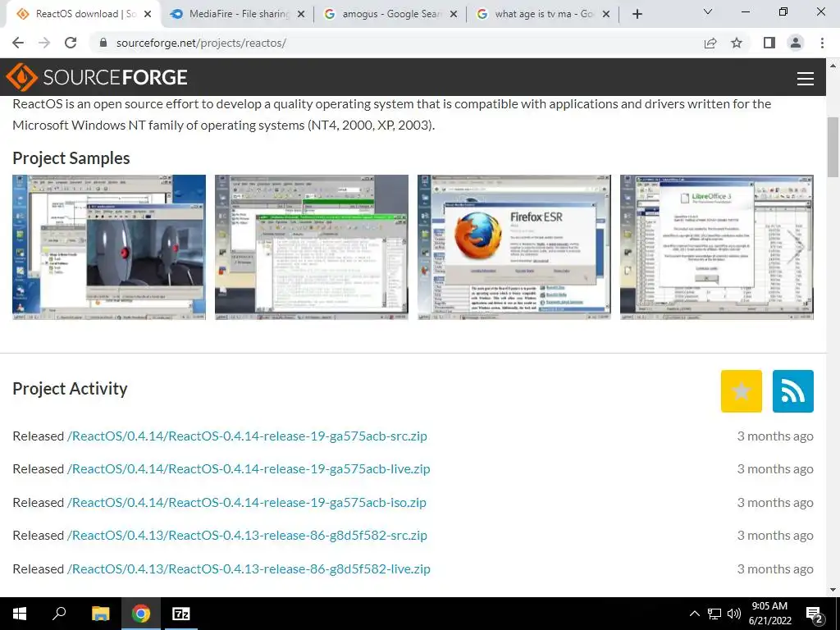The image size is (840, 630).
Task: Click the yellow star favorite button
Action: click(x=741, y=391)
